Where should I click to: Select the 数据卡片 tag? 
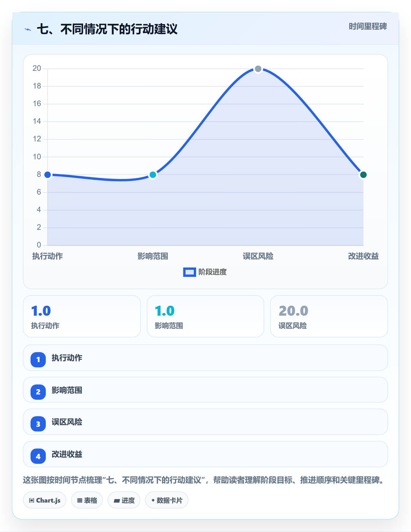pyautogui.click(x=167, y=500)
